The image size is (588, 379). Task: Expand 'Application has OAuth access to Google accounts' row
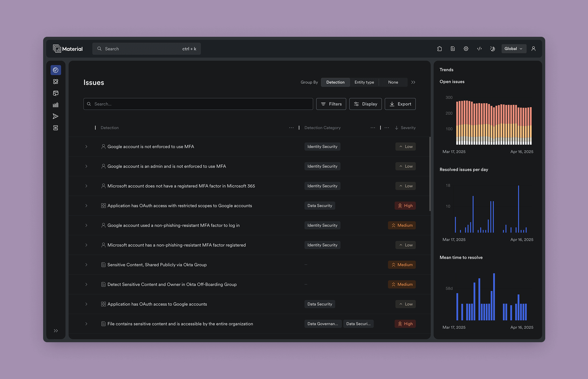pyautogui.click(x=86, y=304)
